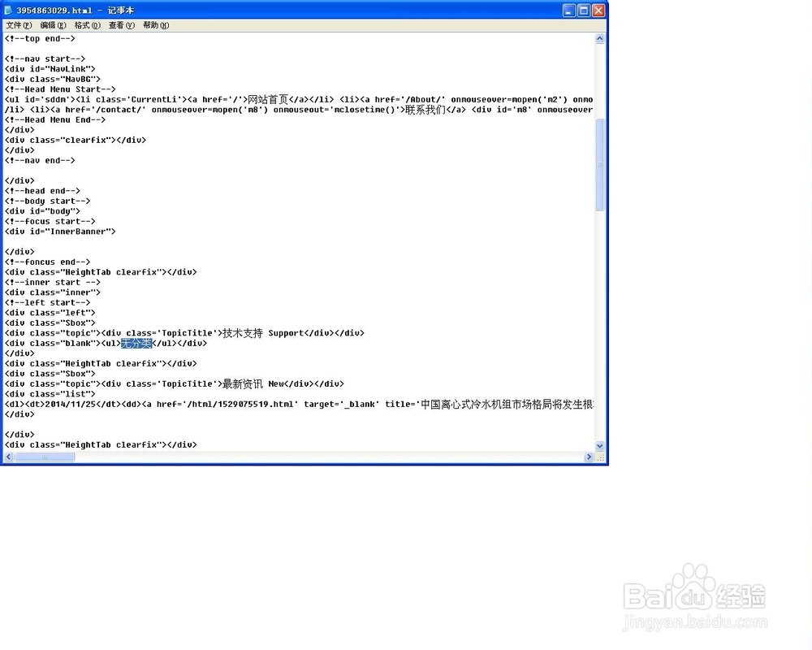Open the 帮助(H) menu

(155, 25)
